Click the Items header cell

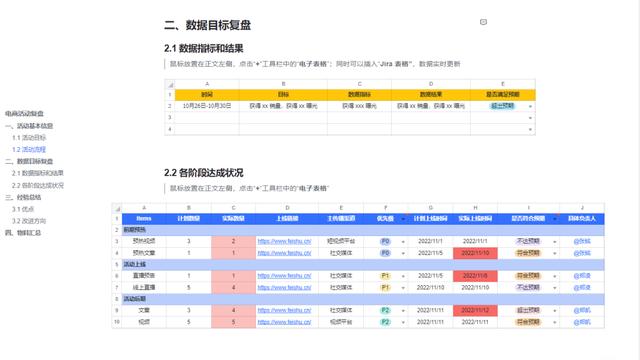click(144, 219)
